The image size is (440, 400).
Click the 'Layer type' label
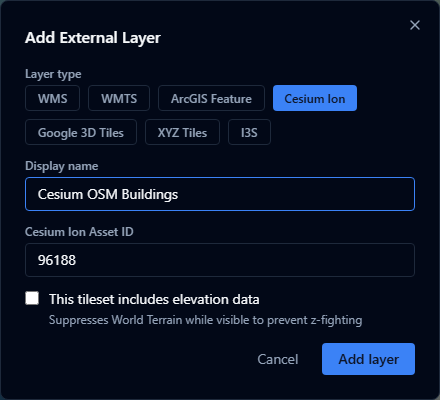53,74
